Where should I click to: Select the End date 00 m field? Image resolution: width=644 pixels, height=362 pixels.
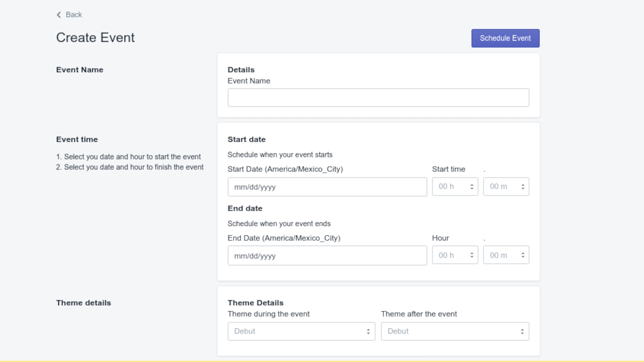click(x=499, y=255)
